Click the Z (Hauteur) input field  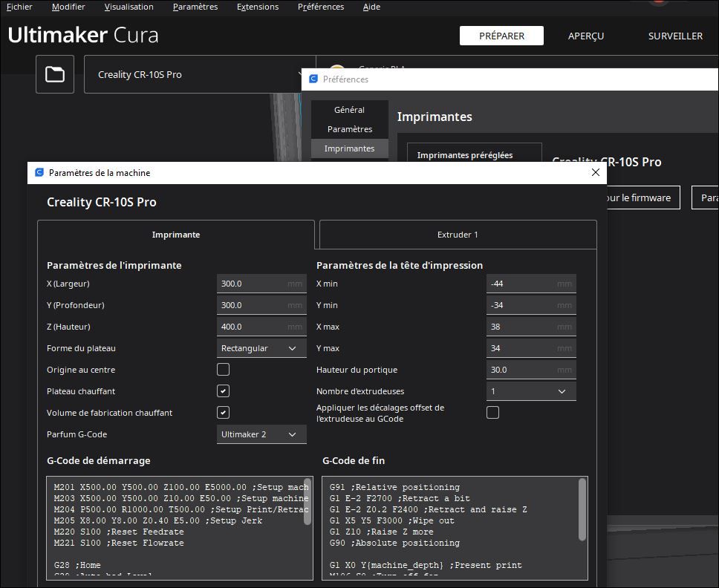coord(261,327)
